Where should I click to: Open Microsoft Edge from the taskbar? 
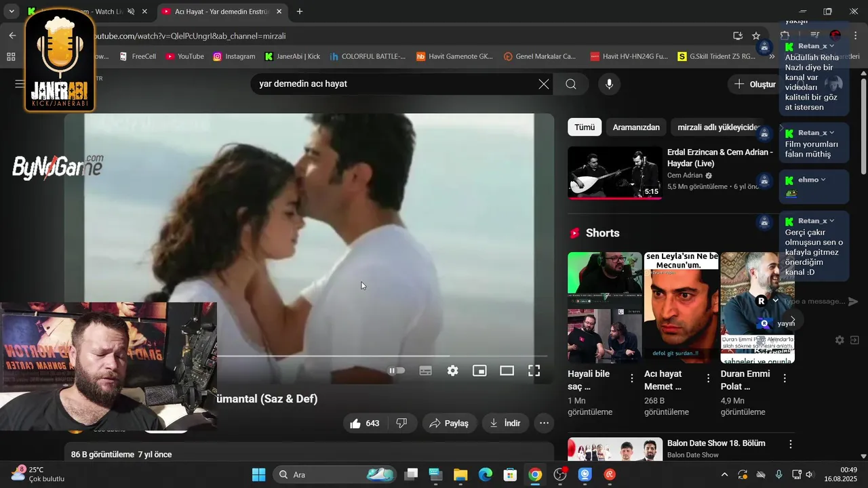coord(486,474)
